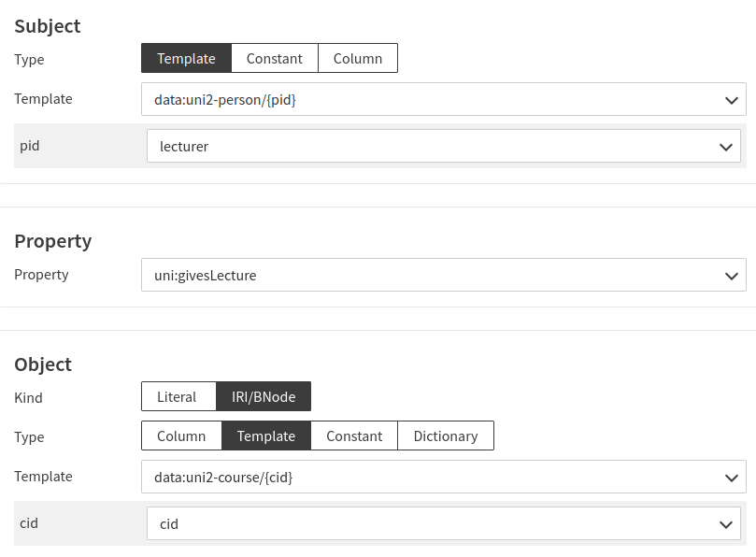Choose Constant object type

pyautogui.click(x=354, y=436)
